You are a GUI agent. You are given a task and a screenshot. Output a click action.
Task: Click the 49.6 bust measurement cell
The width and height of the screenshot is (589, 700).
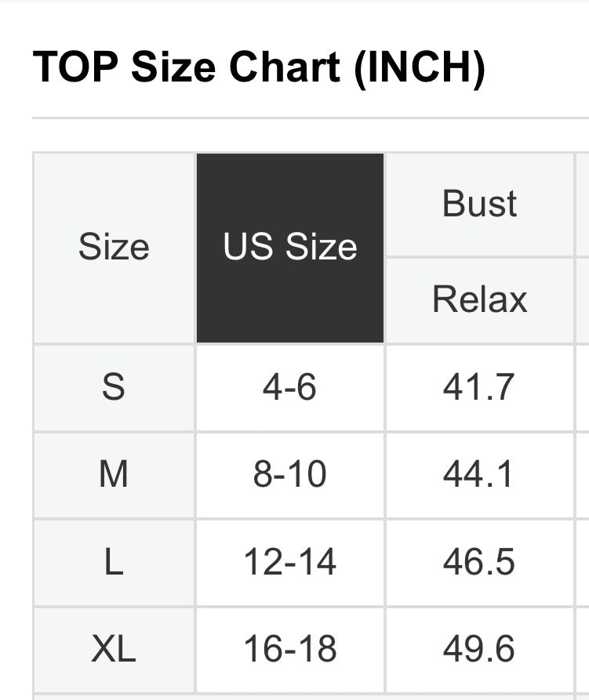(480, 649)
